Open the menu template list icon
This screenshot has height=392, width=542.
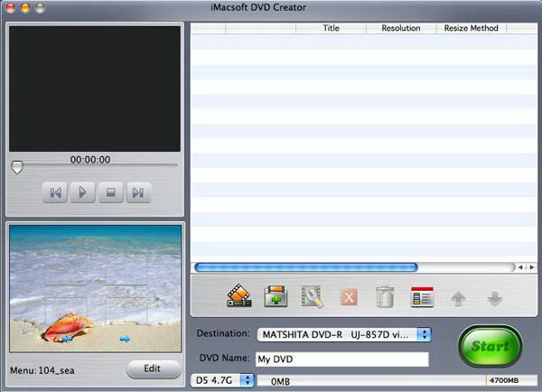422,297
